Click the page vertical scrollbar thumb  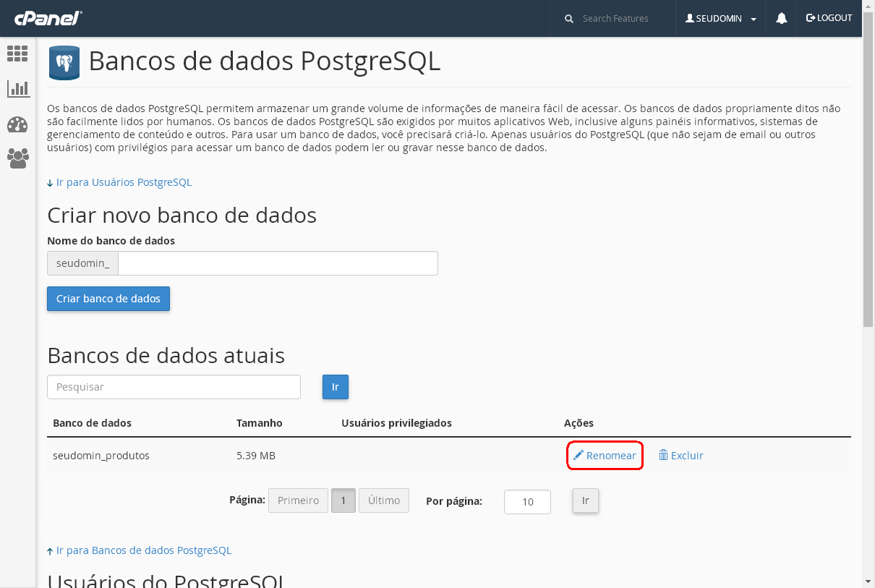pyautogui.click(x=868, y=171)
